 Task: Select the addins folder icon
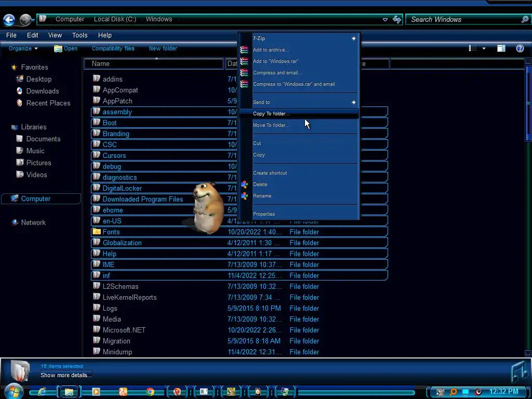click(x=97, y=79)
